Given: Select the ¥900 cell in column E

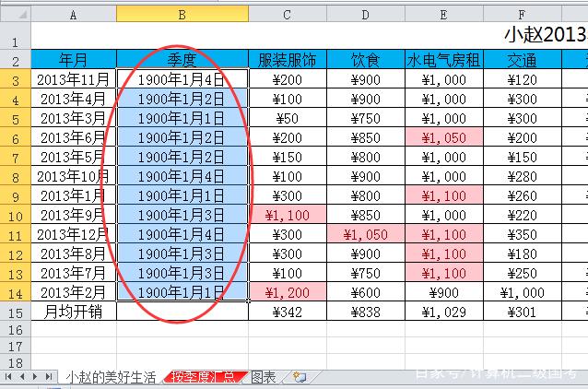Looking at the screenshot, I should (444, 292).
